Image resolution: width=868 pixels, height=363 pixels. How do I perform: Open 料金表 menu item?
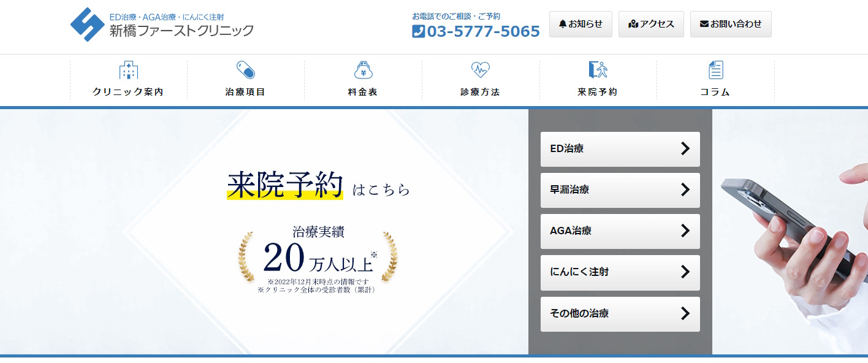[363, 80]
